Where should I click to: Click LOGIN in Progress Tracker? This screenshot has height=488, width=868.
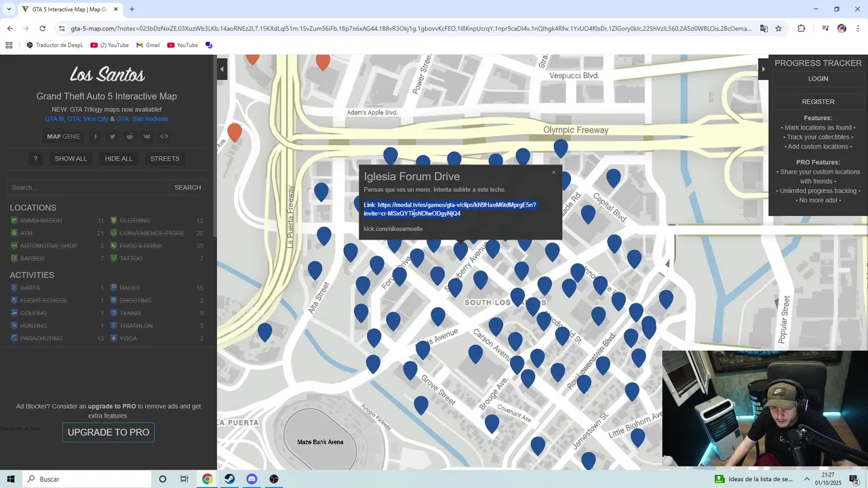click(818, 79)
